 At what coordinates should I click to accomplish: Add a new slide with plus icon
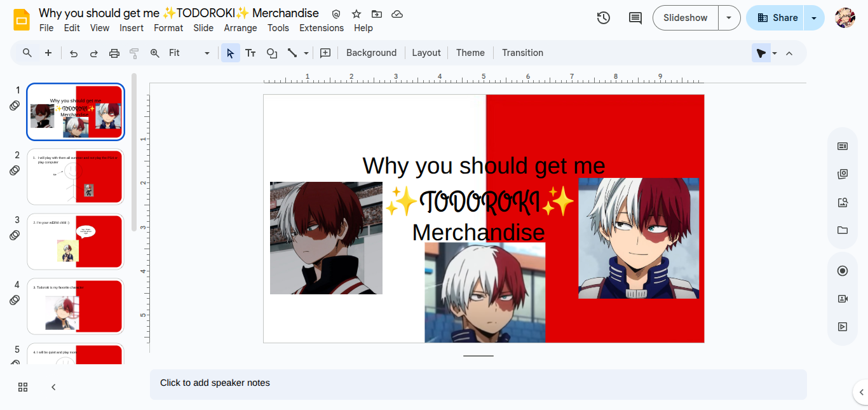(48, 53)
